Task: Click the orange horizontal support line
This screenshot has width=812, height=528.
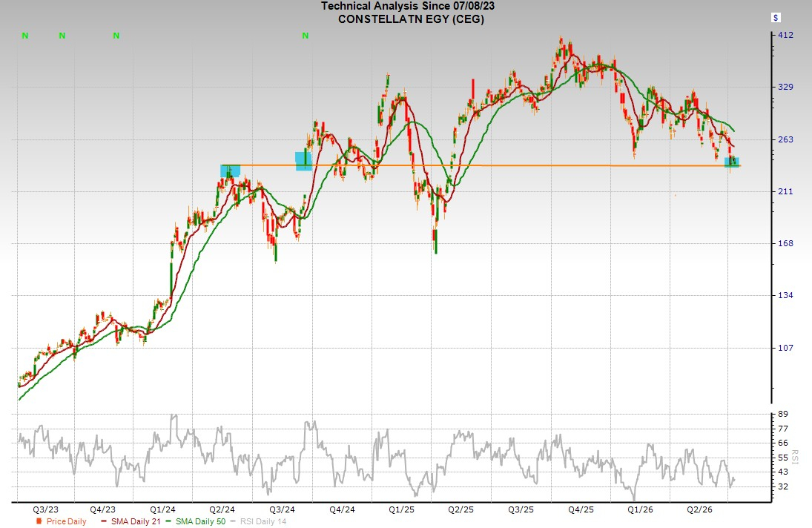Action: 481,165
